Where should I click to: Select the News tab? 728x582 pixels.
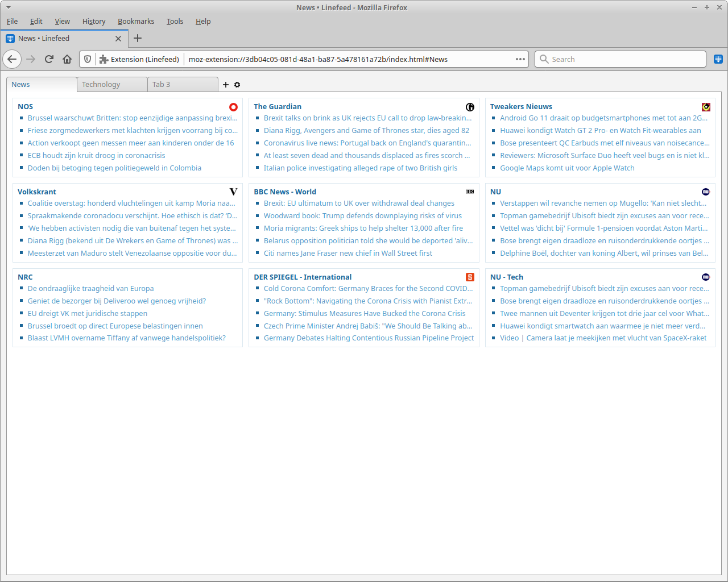tap(42, 85)
